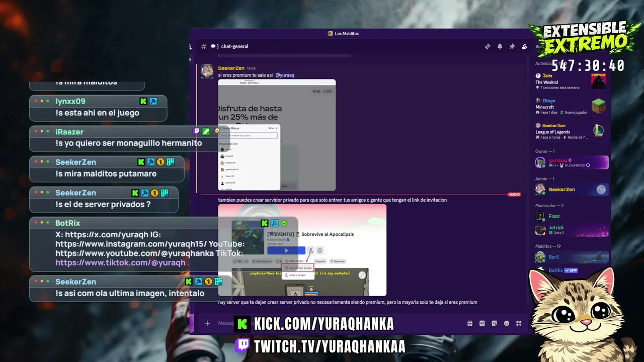
Task: Select admin SeekerZen in the member list
Action: pyautogui.click(x=571, y=190)
